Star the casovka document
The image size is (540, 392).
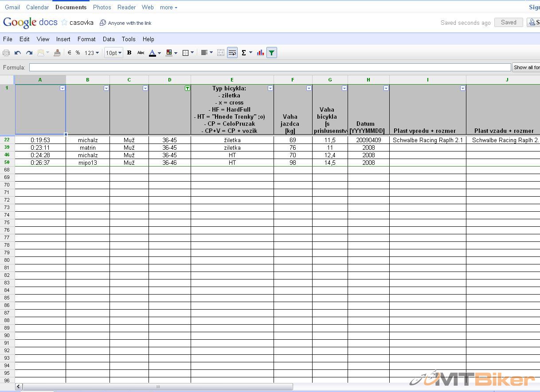pos(64,23)
